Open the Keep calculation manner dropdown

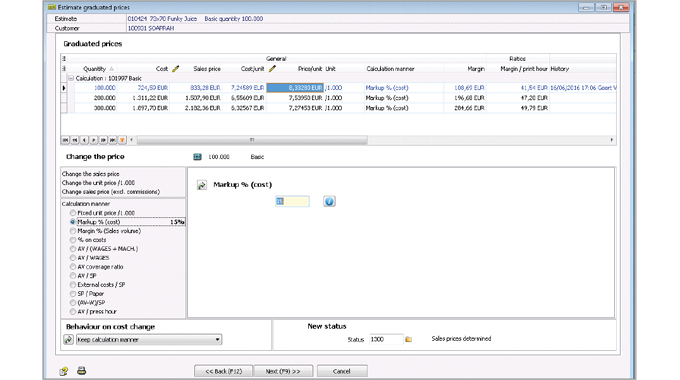pyautogui.click(x=218, y=339)
